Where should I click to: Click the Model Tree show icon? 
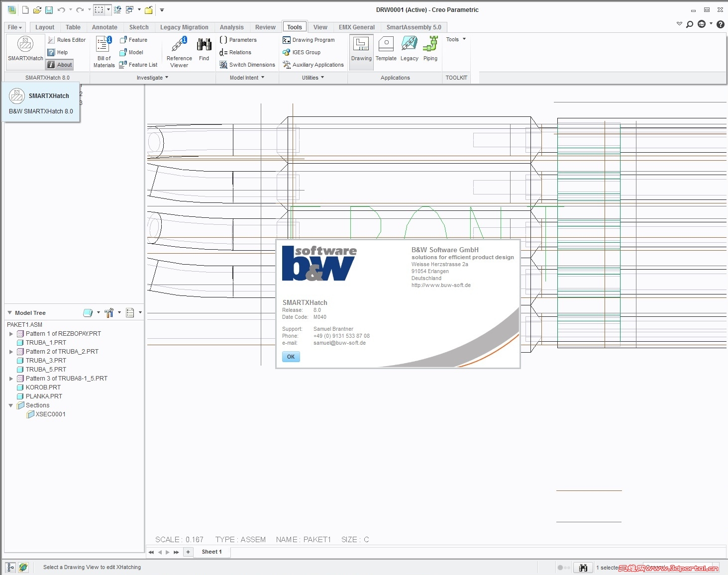tap(88, 313)
